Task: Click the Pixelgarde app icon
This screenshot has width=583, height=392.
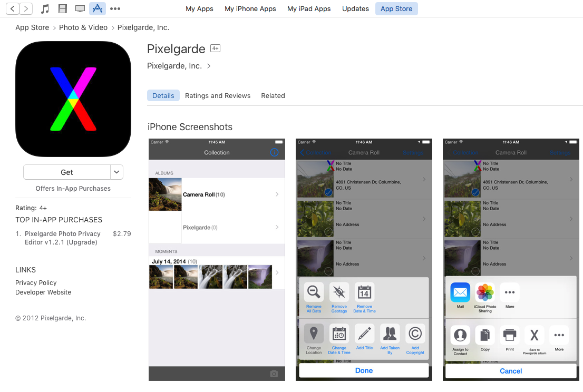Action: (73, 99)
